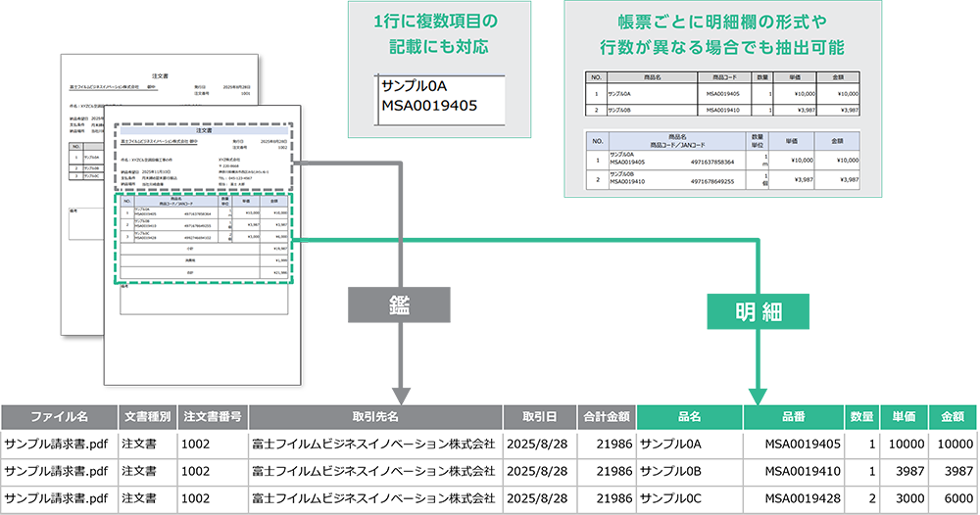Select the 合計金額 column header
Image resolution: width=980 pixels, height=515 pixels.
(x=607, y=416)
